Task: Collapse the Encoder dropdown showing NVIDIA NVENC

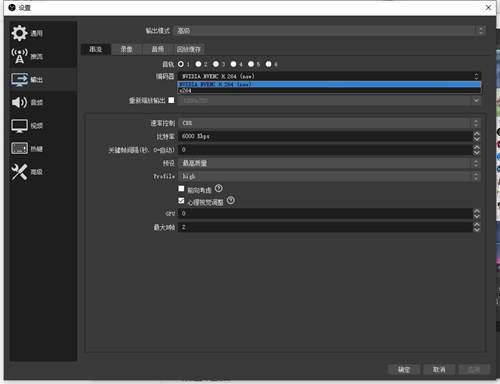Action: [x=329, y=76]
